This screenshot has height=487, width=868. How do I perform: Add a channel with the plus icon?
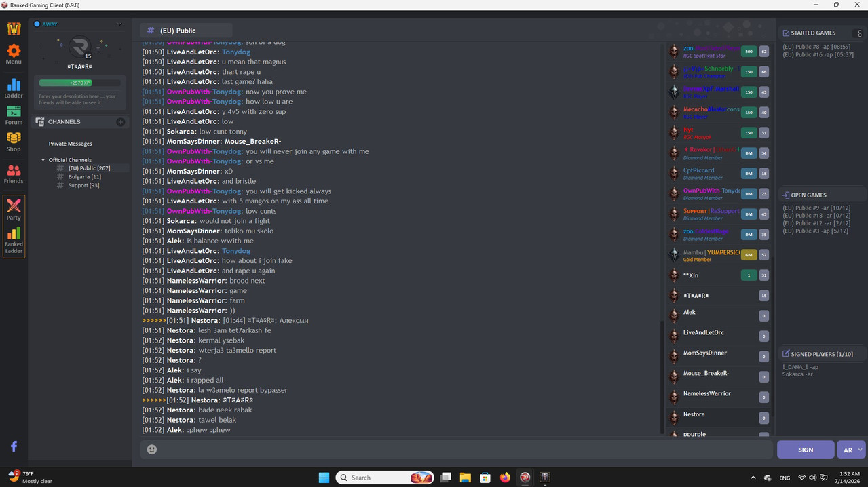[x=120, y=122]
